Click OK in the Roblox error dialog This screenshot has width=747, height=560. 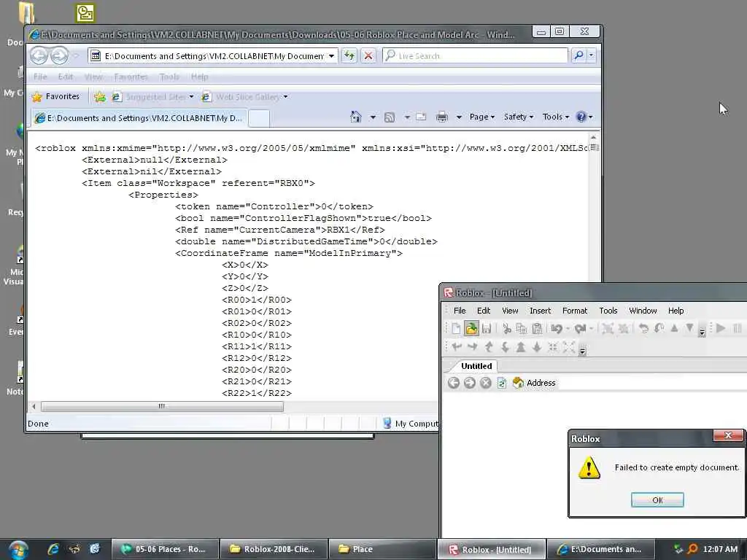[657, 500]
